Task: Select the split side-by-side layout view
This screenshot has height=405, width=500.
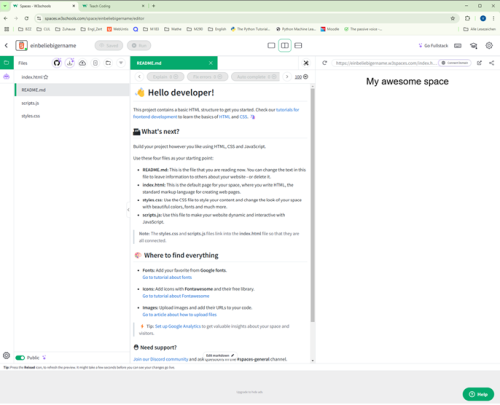Action: (285, 45)
